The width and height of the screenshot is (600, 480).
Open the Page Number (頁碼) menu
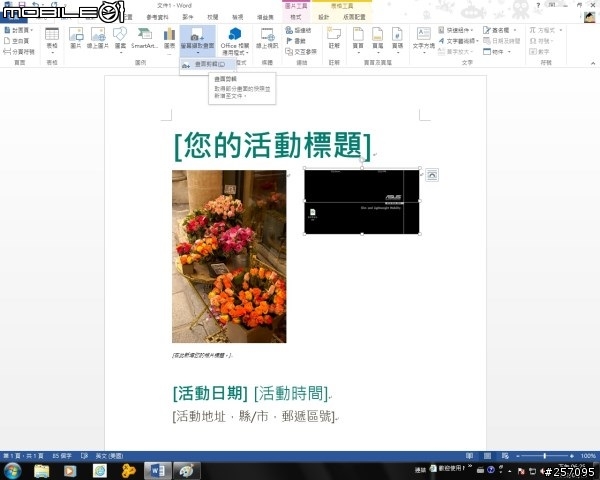397,40
